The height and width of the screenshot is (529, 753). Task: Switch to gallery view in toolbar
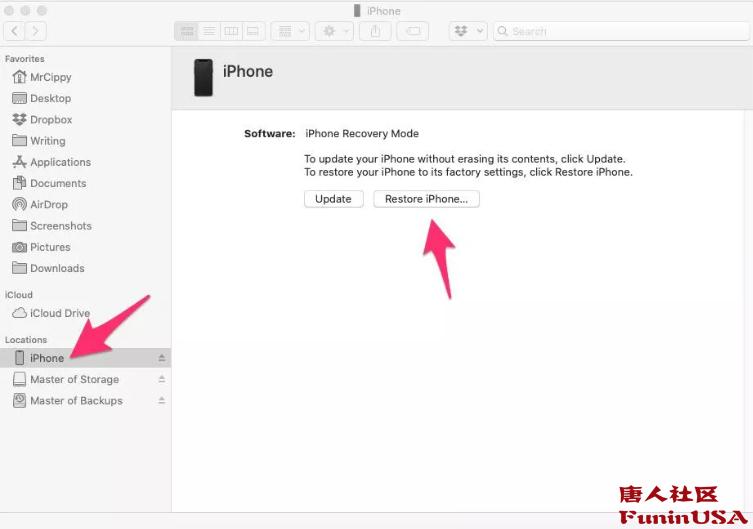pos(253,31)
